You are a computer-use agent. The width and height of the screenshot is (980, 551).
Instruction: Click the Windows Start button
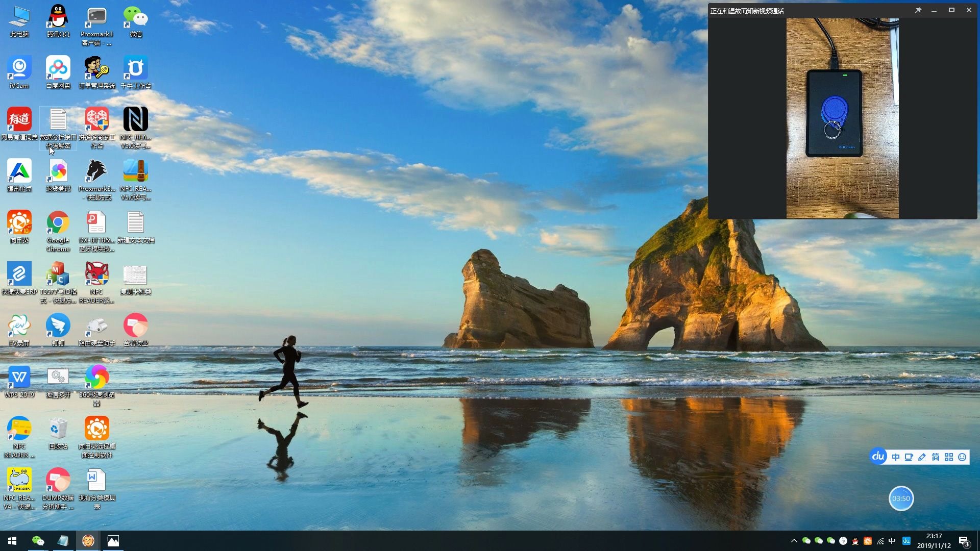(x=12, y=541)
